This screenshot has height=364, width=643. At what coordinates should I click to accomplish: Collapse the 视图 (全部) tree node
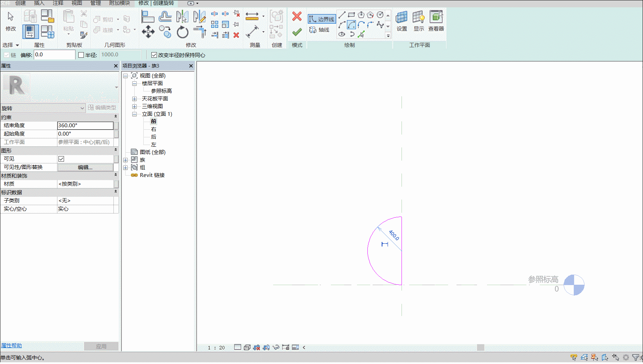125,76
